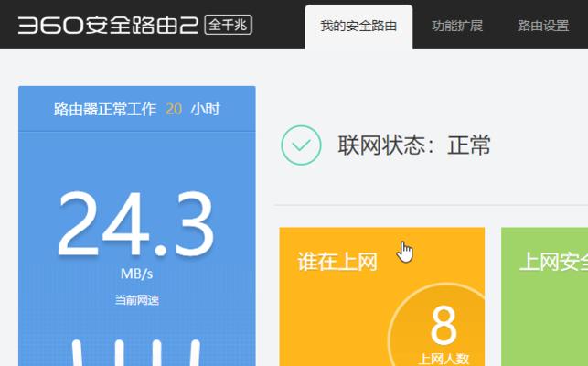Open the 我的安全路由 tab
The height and width of the screenshot is (366, 588).
click(358, 27)
